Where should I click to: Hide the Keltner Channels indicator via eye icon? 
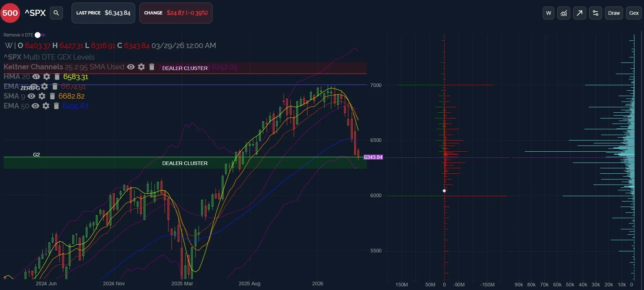pos(131,67)
